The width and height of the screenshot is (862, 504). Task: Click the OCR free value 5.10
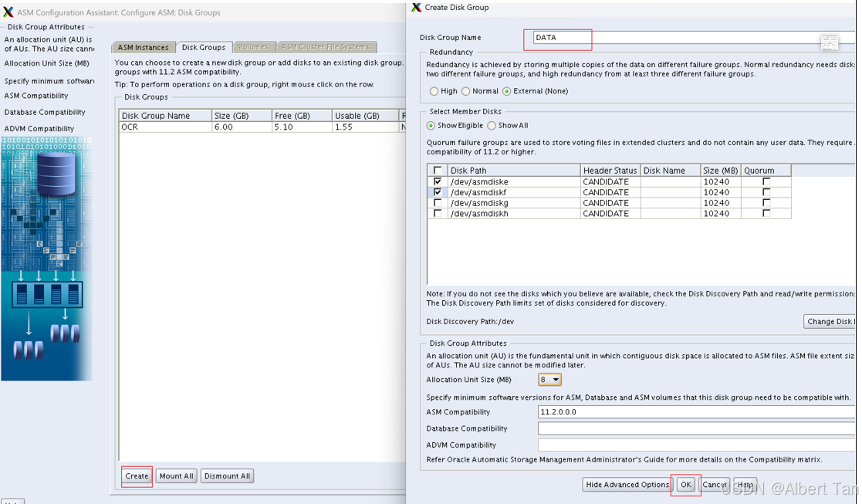[303, 127]
